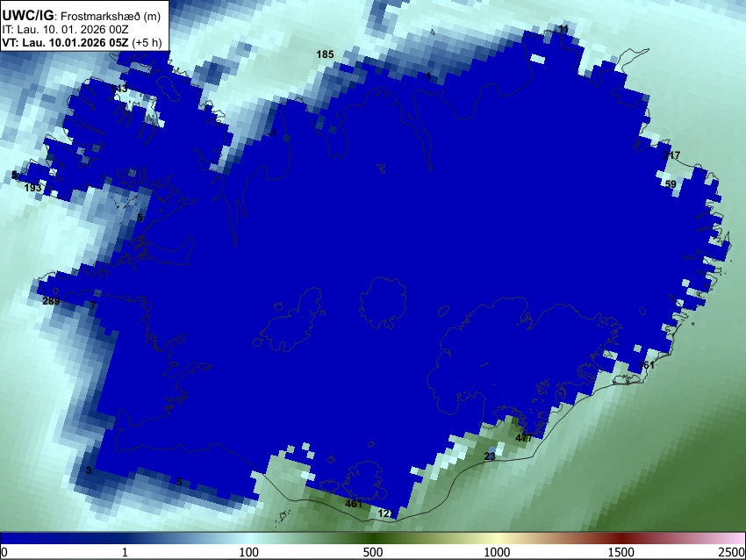This screenshot has height=560, width=746.
Task: Click the color scale label 100
Action: (x=248, y=552)
